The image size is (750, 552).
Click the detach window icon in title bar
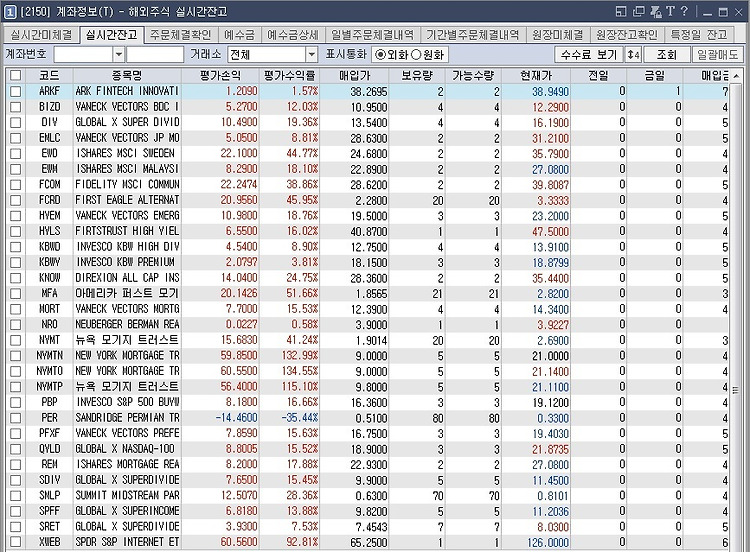[639, 11]
